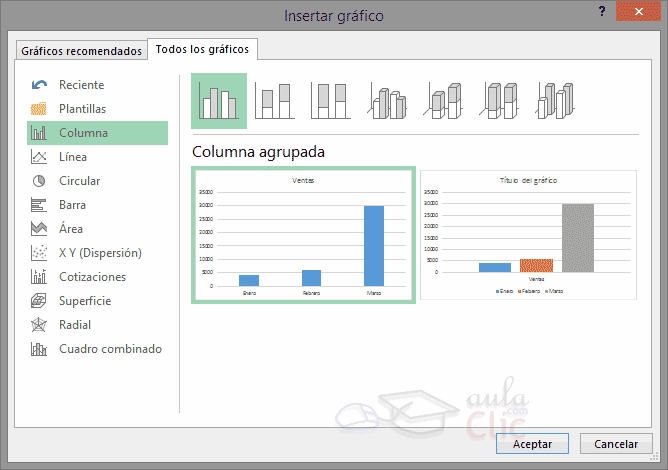Image resolution: width=668 pixels, height=470 pixels.
Task: Choose the 3-D stacked column icon
Action: [x=442, y=101]
